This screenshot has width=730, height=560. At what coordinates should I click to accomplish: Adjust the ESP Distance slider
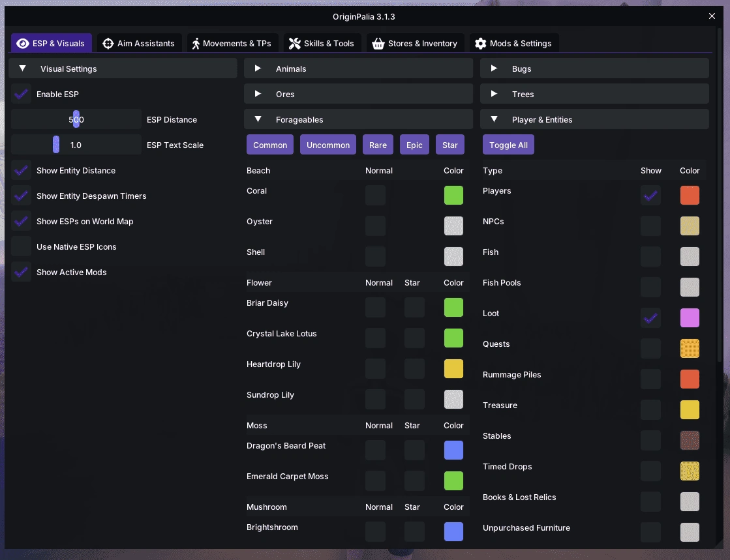(x=76, y=119)
